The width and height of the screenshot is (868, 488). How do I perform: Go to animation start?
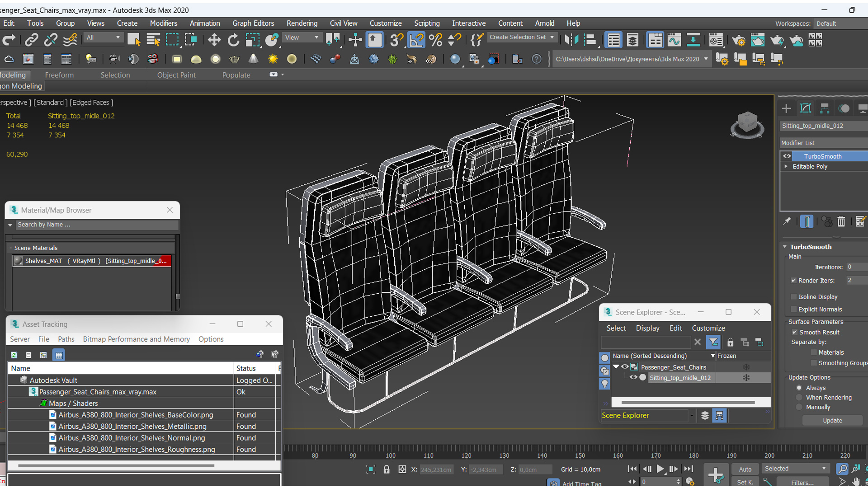[632, 469]
